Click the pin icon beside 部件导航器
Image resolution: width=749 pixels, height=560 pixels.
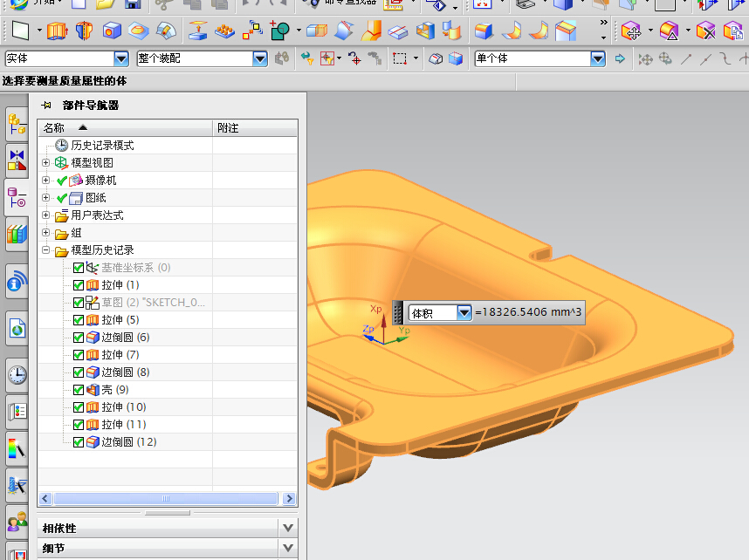(x=46, y=106)
